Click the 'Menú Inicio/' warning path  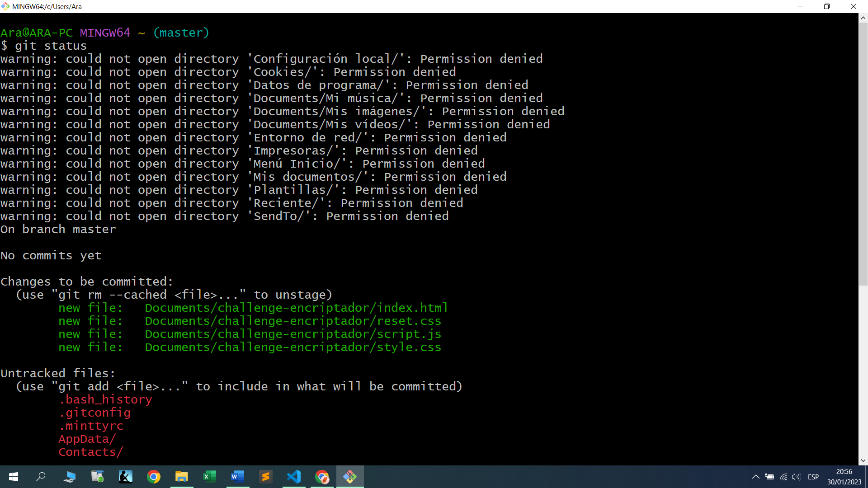297,164
